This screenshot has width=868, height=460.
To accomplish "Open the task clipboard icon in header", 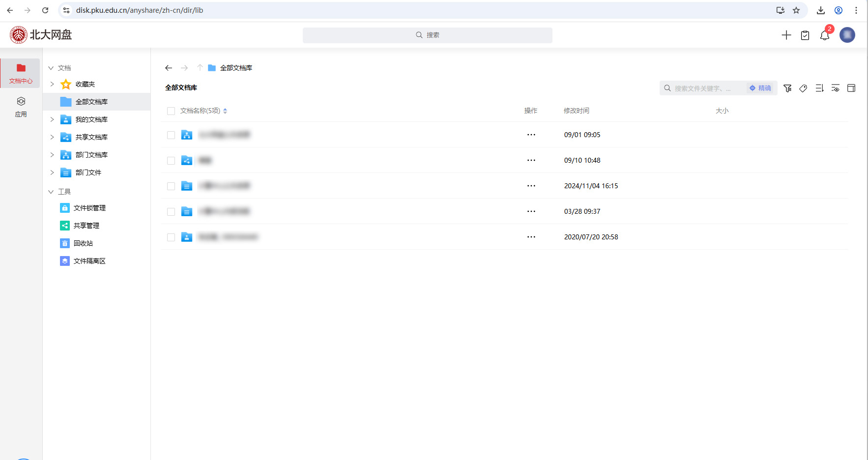I will pos(805,35).
